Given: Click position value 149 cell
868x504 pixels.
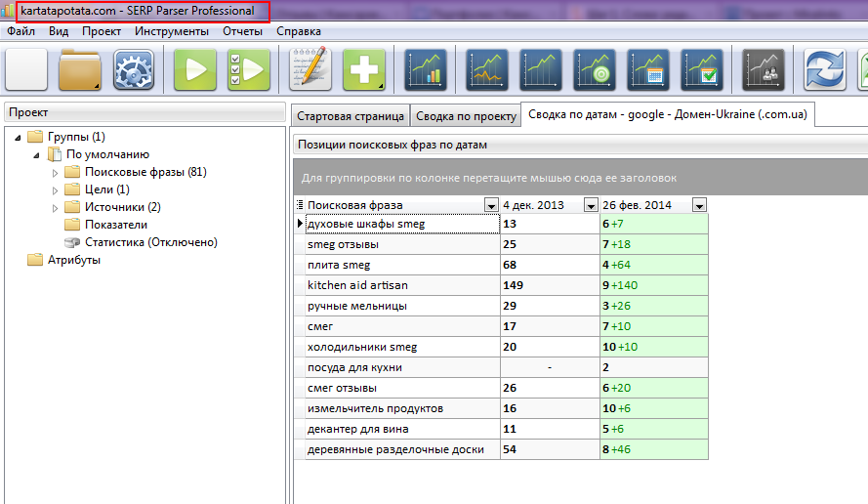Looking at the screenshot, I should [551, 285].
